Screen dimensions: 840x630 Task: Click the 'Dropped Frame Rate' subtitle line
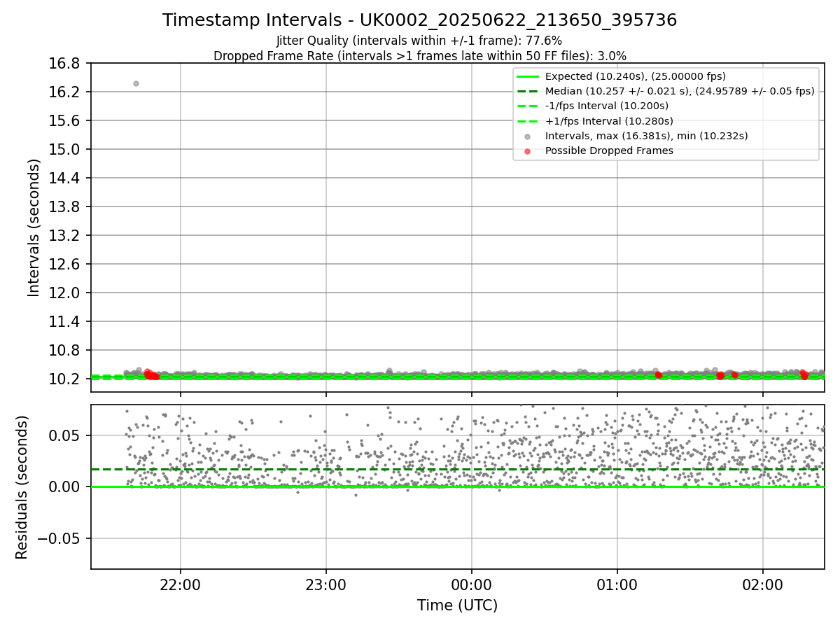point(420,56)
